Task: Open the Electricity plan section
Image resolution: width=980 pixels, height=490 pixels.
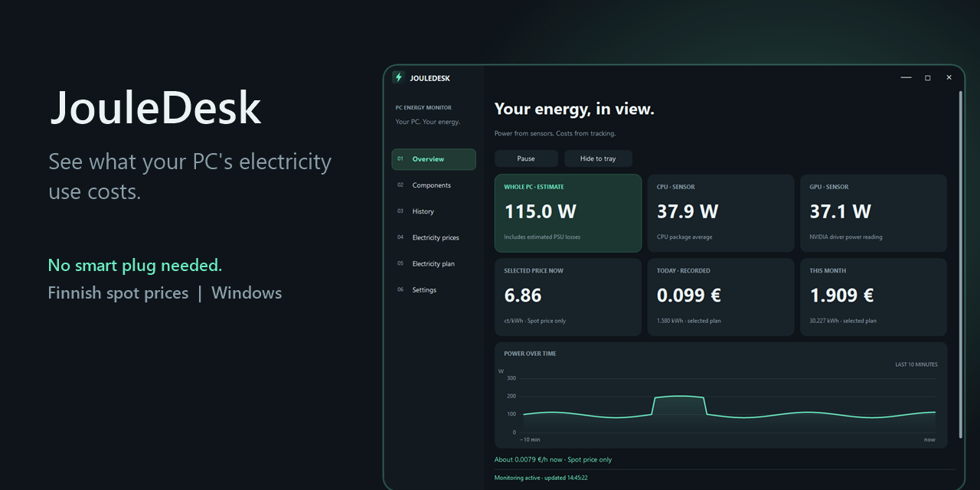Action: point(433,263)
